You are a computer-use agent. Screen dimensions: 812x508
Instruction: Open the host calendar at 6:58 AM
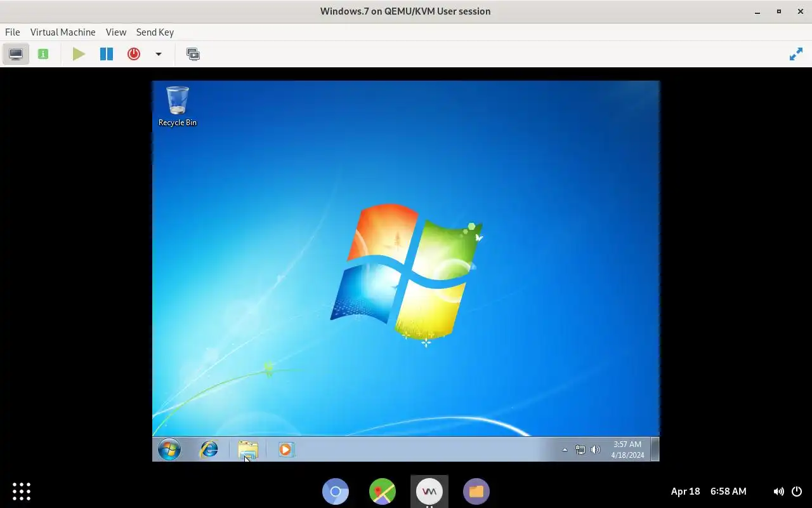pos(709,491)
